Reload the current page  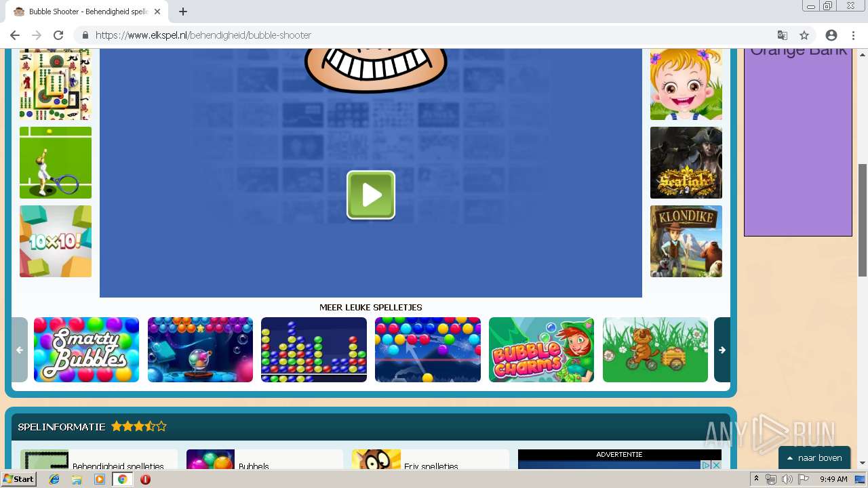pos(58,35)
